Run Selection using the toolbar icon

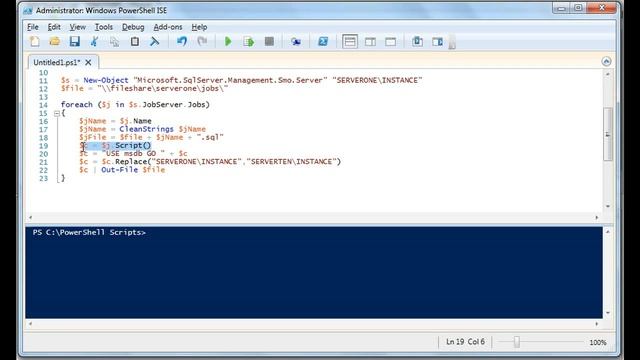pyautogui.click(x=249, y=42)
